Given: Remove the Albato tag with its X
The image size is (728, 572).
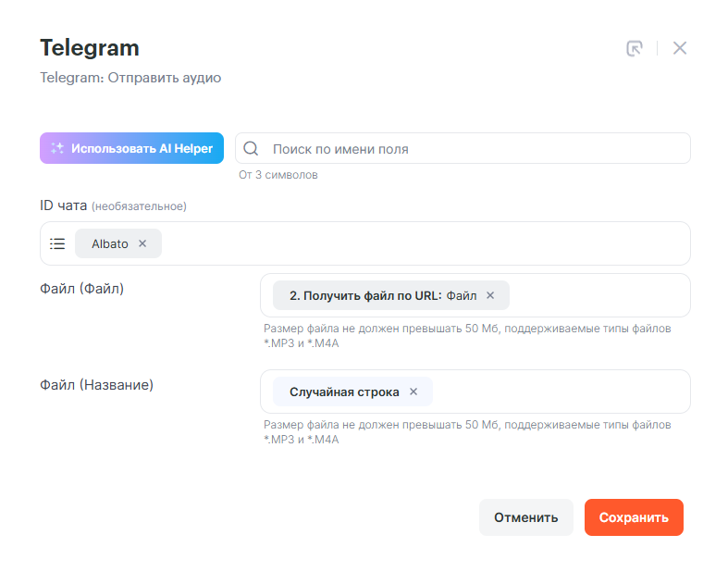Looking at the screenshot, I should (x=142, y=243).
